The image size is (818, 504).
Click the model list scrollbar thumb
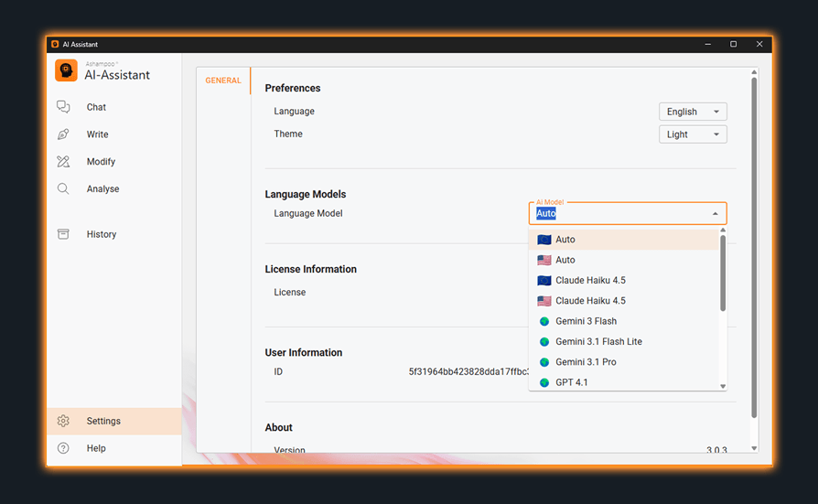723,273
